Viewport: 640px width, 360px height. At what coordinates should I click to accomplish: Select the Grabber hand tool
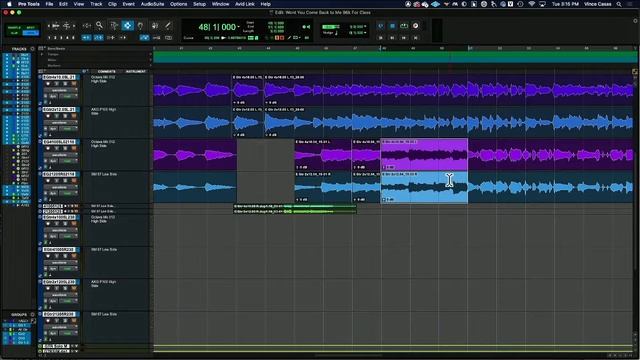(140, 26)
